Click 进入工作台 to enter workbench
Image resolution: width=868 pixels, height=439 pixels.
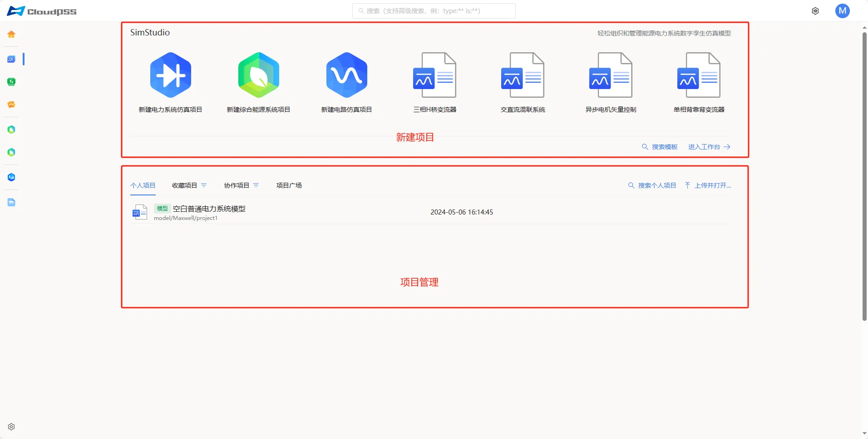coord(709,147)
